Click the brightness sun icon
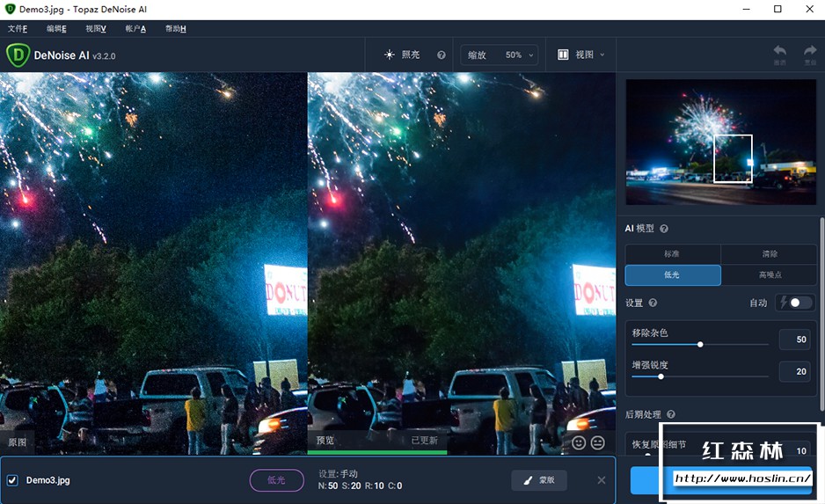Viewport: 825px width, 504px height. (390, 55)
